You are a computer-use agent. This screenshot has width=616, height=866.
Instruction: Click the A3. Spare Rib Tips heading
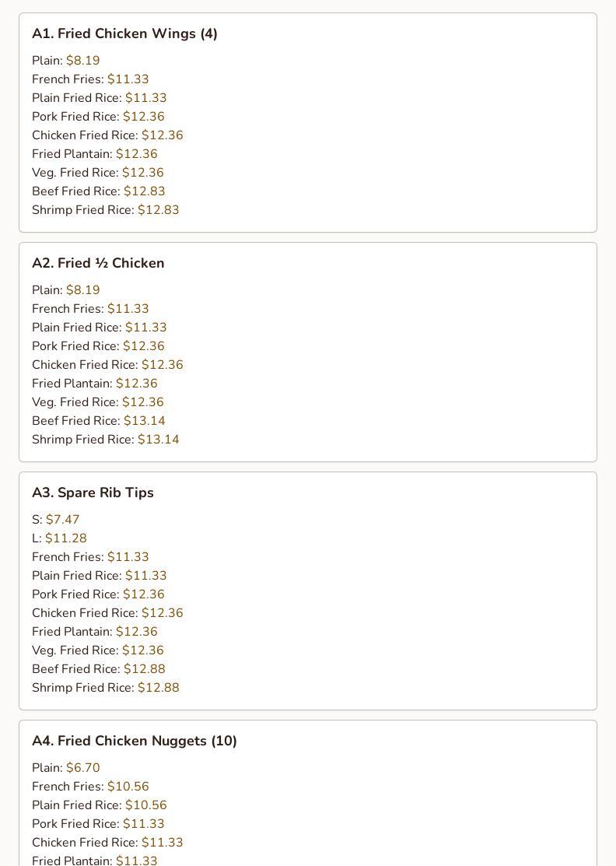93,493
